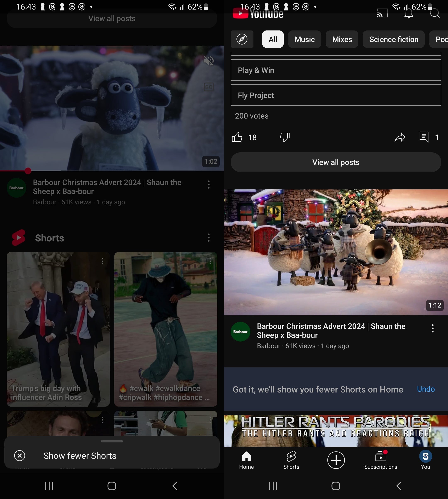Undo showing fewer Shorts
The height and width of the screenshot is (499, 448).
click(426, 389)
